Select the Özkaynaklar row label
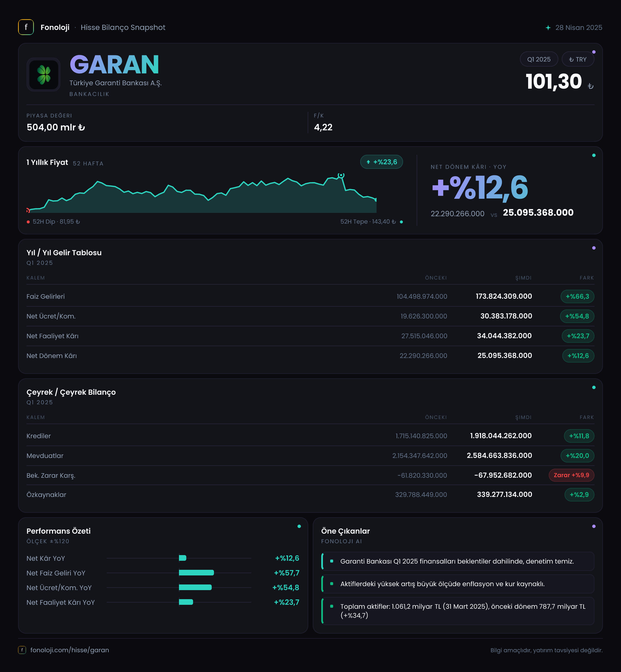This screenshot has width=621, height=672. coord(46,495)
